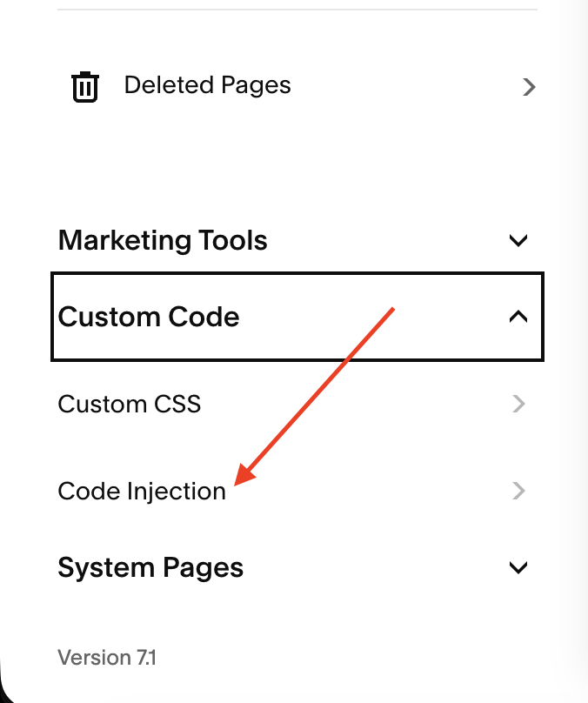Click the down chevron beside Marketing Tools
The width and height of the screenshot is (588, 703).
(x=518, y=241)
